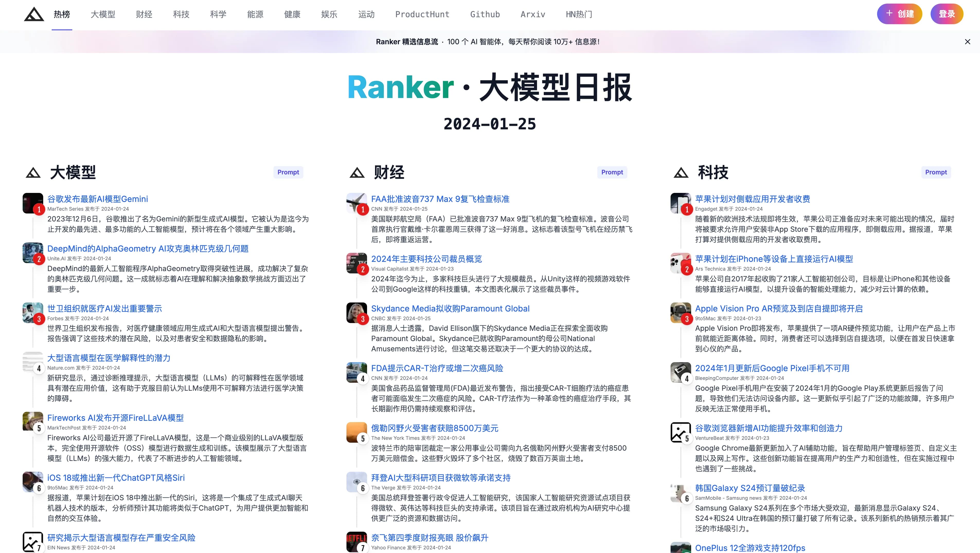Open link 拜登AI大型科研项目获微软等承诺支持

pos(441,478)
